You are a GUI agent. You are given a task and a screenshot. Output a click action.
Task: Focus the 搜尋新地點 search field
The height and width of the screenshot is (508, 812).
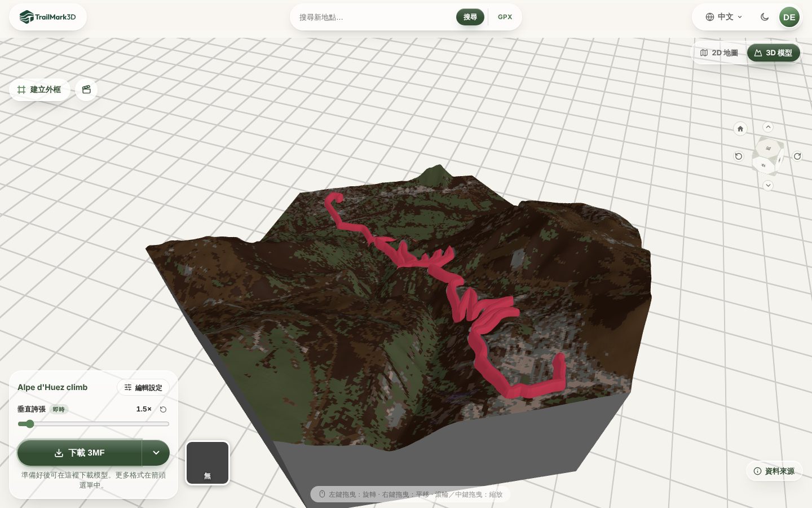374,17
